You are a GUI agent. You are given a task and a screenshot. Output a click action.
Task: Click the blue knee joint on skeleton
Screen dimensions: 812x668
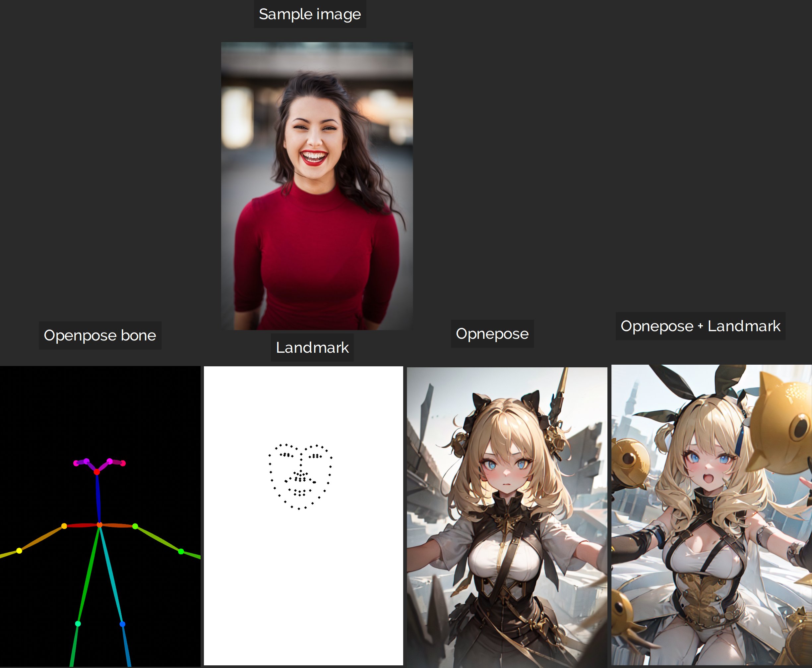coord(122,624)
